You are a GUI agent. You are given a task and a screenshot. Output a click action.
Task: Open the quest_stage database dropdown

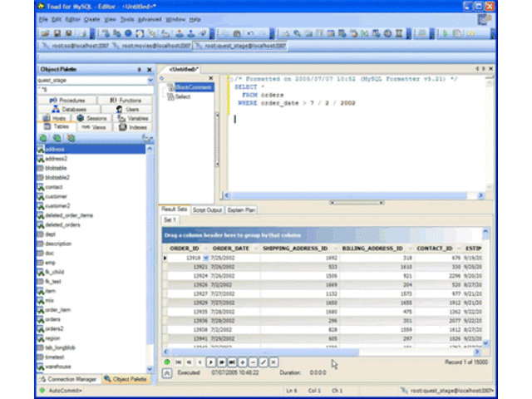(x=150, y=81)
